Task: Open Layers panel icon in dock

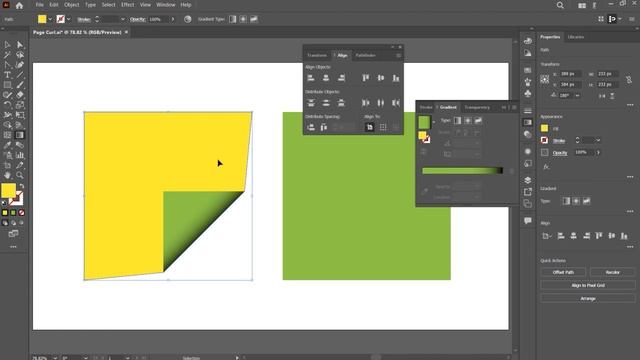Action: (528, 180)
